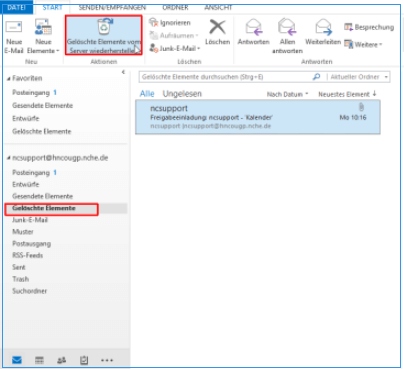Open the Aktueller Ordner scope dropdown
The height and width of the screenshot is (369, 404).
coord(359,77)
